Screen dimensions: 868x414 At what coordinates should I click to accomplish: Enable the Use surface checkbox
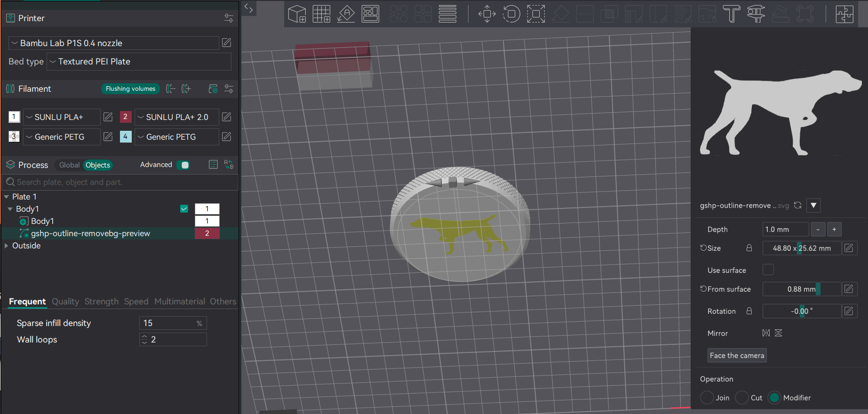[x=768, y=270]
